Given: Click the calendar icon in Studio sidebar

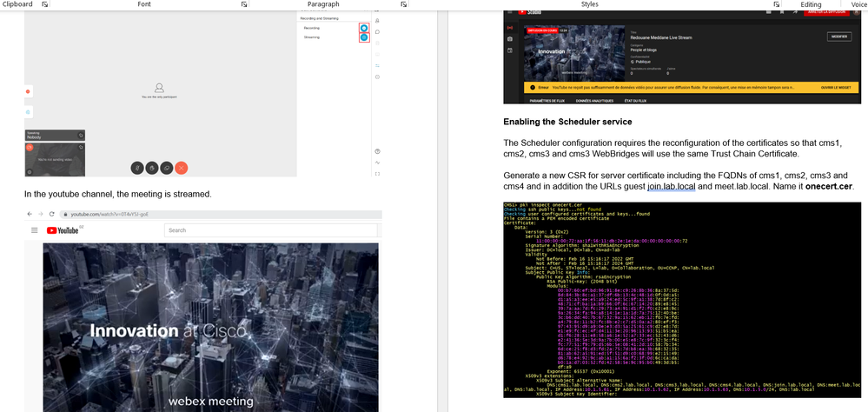Looking at the screenshot, I should click(510, 50).
